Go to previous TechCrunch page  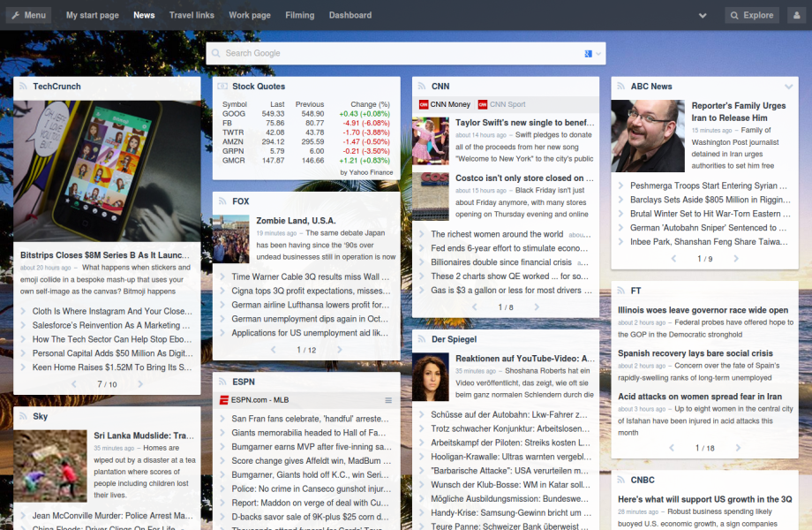tap(73, 384)
